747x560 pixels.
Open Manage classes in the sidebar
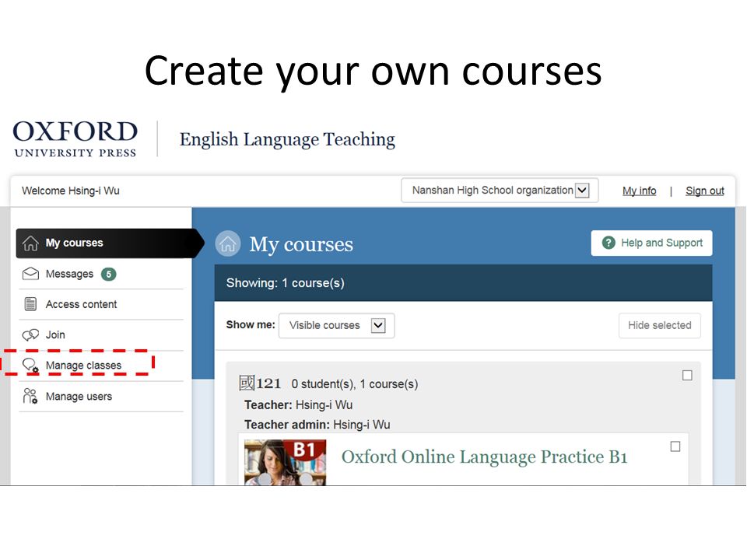(101, 366)
